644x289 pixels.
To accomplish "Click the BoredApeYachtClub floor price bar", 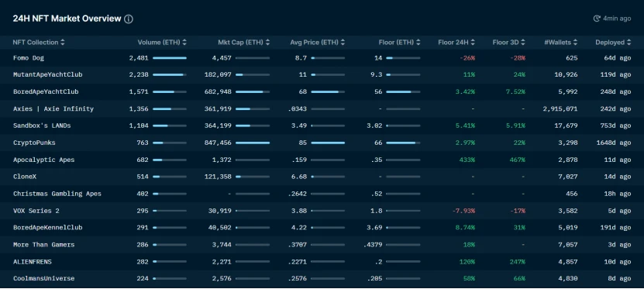I will 403,92.
